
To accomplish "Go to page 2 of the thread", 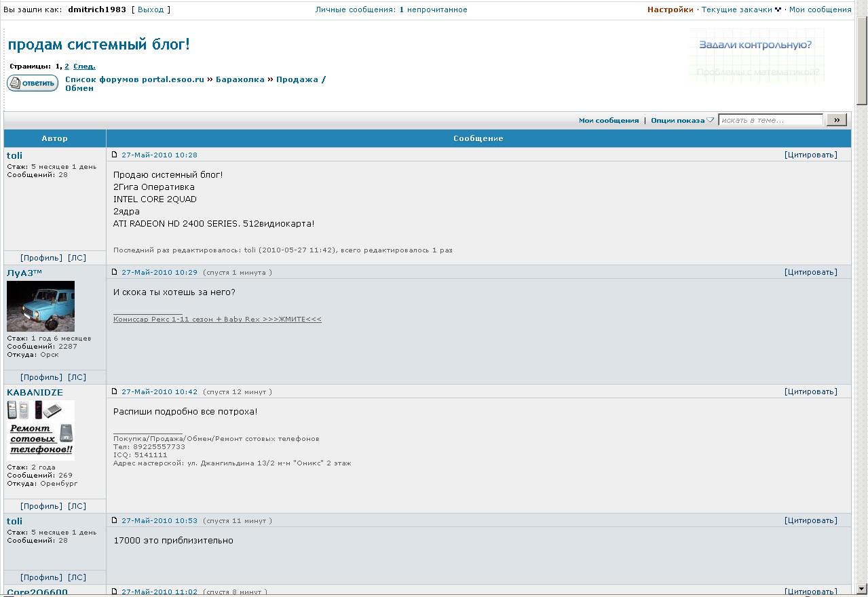I will pyautogui.click(x=67, y=66).
